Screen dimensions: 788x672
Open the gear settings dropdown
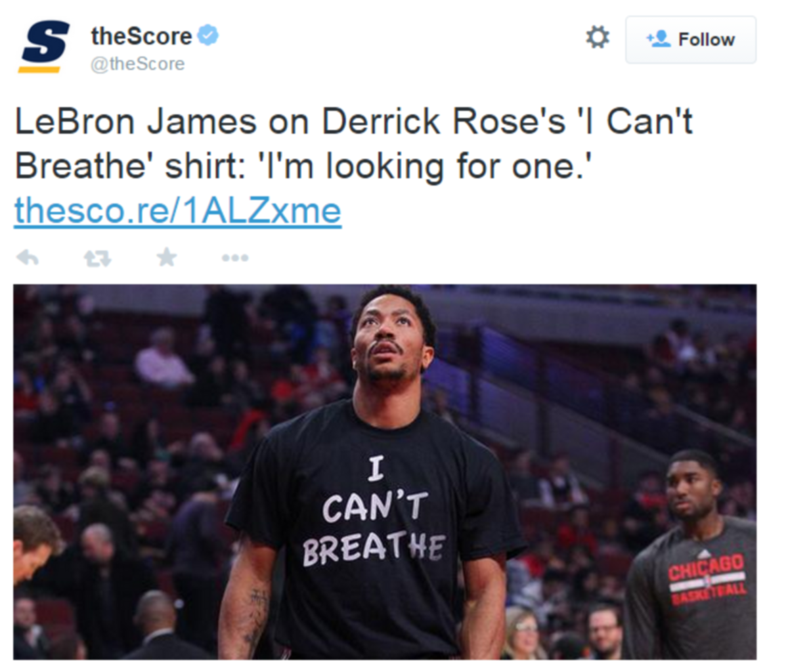(597, 37)
